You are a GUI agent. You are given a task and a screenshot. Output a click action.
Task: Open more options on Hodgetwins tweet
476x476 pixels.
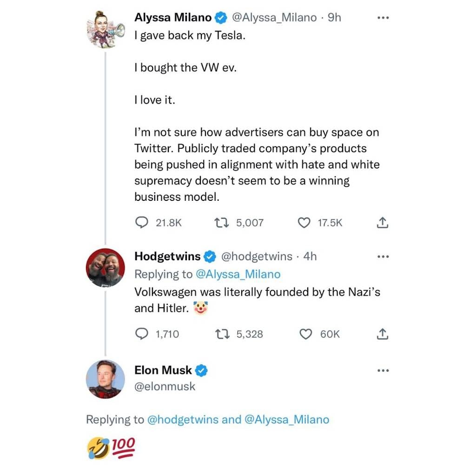[383, 257]
